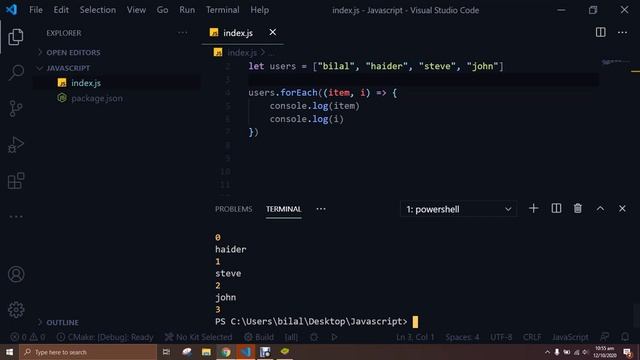Screen dimensions: 640x360
Task: Open the notifications bell in status bar
Action: tap(625, 337)
